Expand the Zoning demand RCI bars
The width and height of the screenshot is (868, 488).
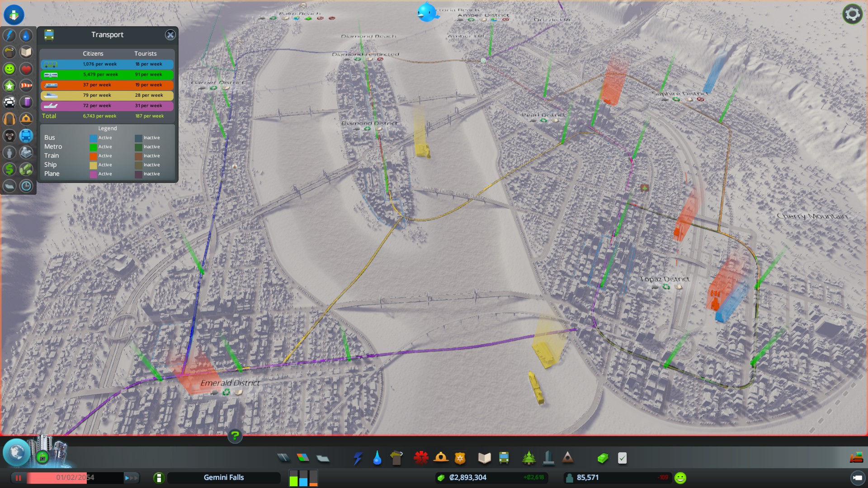point(303,478)
